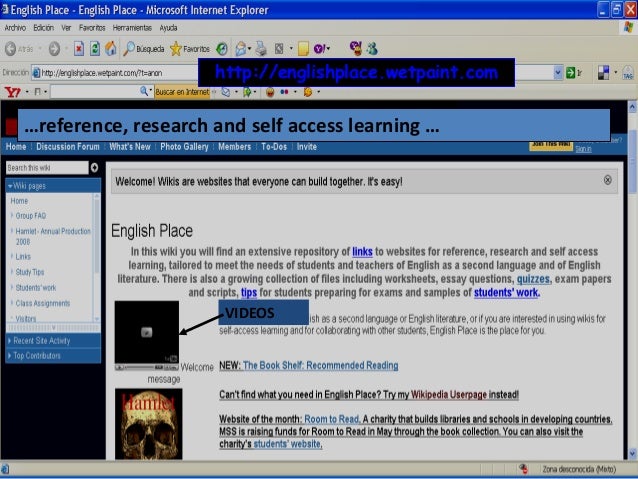
Task: Submit wiki search with round arrow button
Action: pyautogui.click(x=94, y=168)
